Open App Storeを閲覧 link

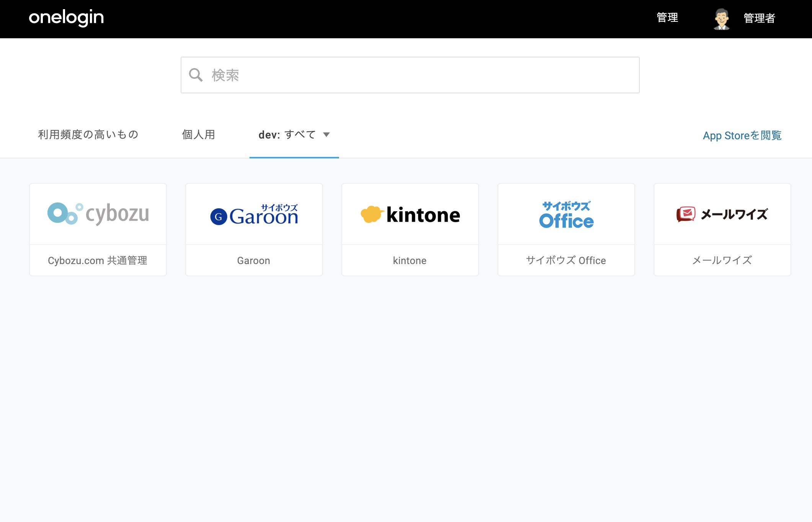pyautogui.click(x=742, y=135)
